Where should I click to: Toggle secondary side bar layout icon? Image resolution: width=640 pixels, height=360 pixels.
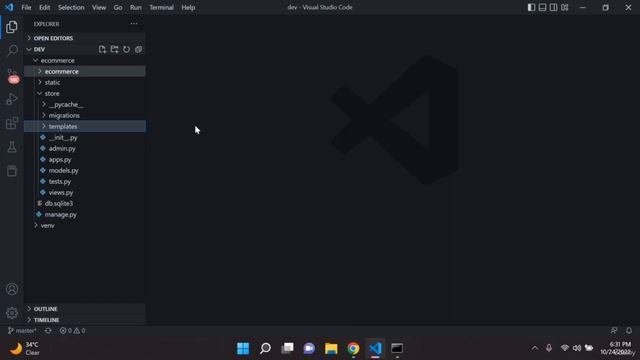pos(553,7)
